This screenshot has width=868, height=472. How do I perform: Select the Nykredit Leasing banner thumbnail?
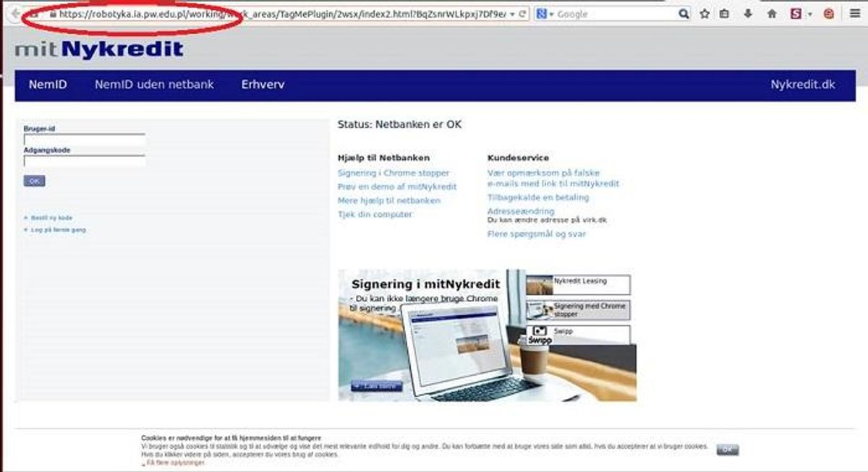pos(578,284)
